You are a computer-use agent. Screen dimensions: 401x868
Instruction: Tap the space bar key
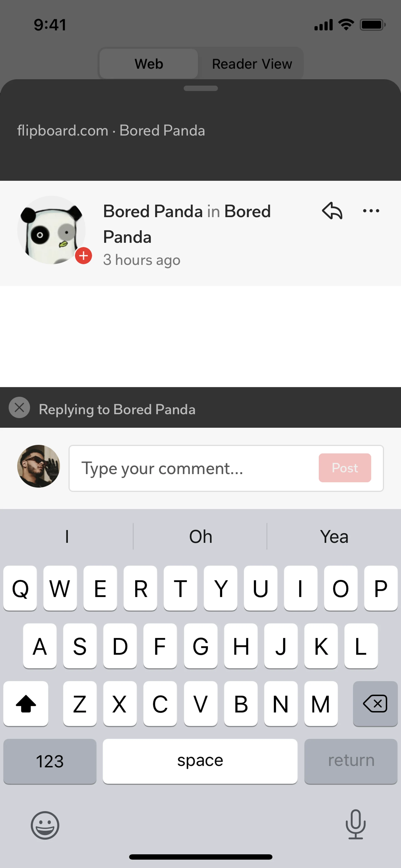[200, 762]
